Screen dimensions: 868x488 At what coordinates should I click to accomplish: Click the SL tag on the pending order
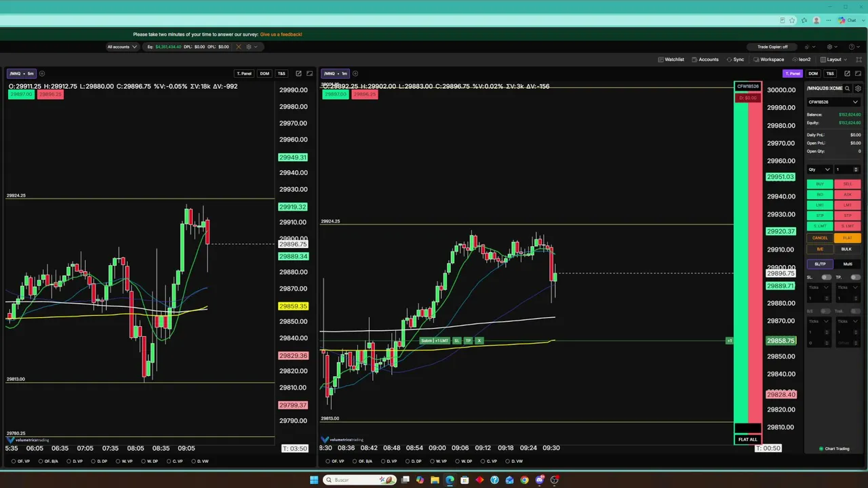(456, 340)
